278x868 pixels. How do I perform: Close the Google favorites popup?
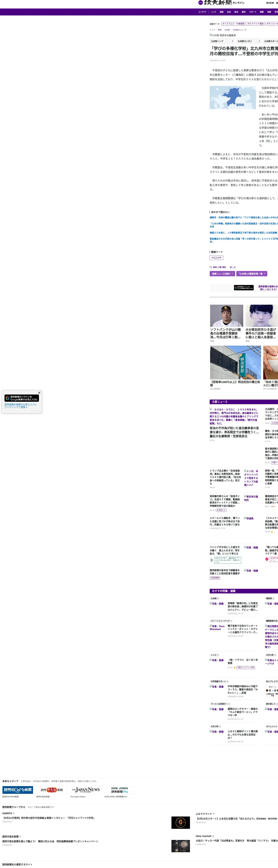(39, 393)
